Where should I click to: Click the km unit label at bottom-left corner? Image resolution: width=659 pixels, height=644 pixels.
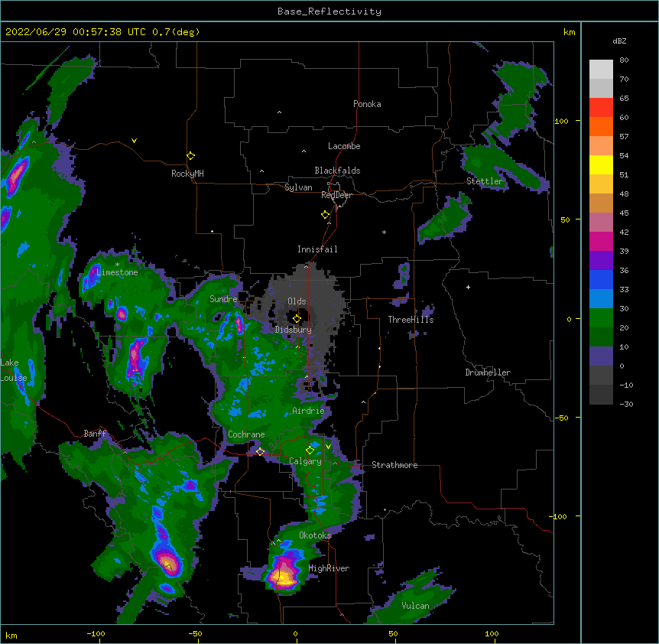11,636
